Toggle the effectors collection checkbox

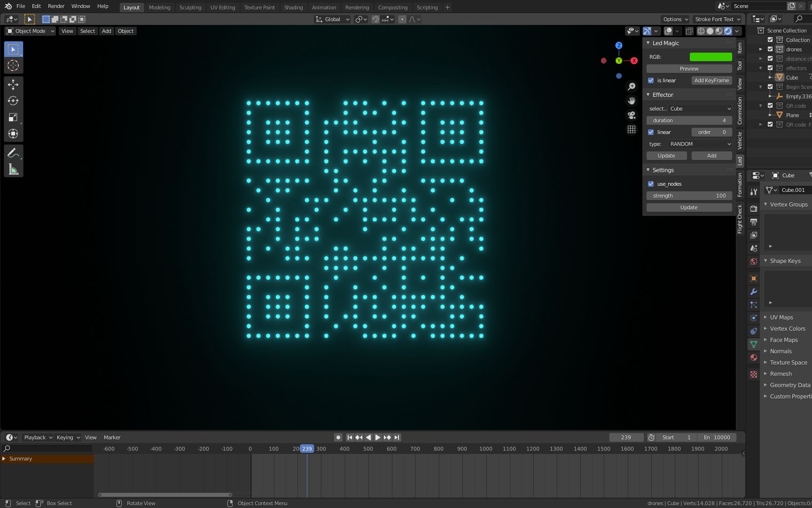coord(770,68)
